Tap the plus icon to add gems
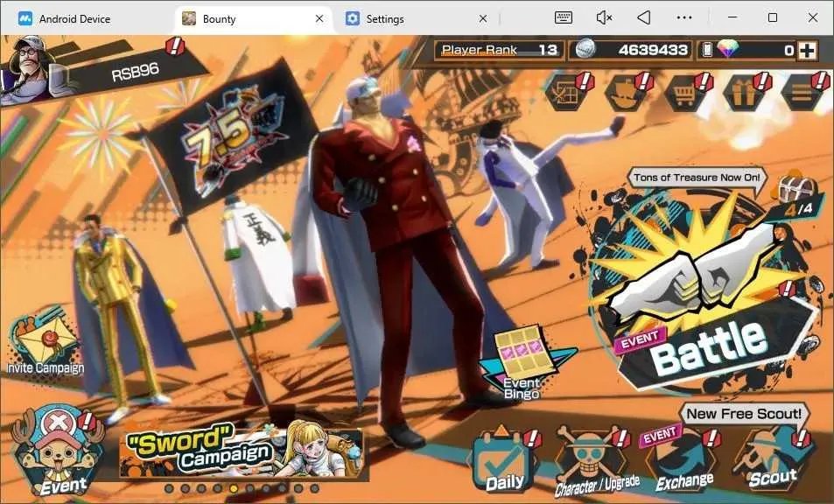834x504 pixels. tap(807, 51)
